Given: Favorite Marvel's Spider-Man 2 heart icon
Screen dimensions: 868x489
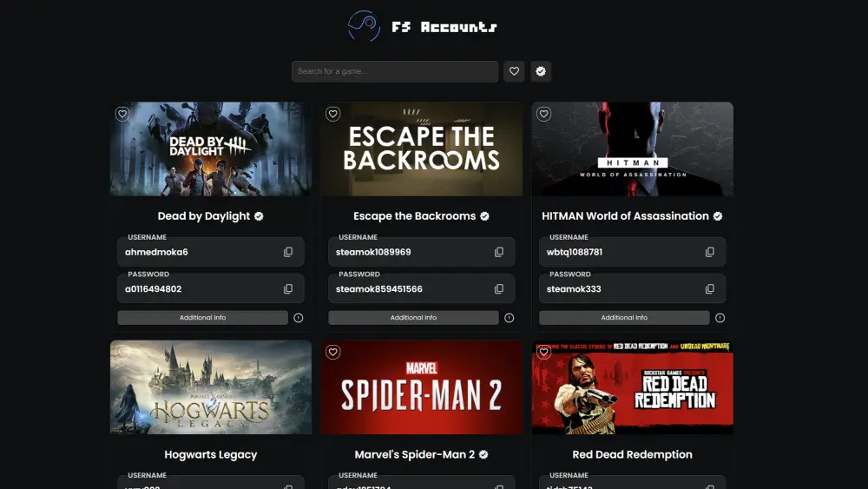Looking at the screenshot, I should coord(332,353).
